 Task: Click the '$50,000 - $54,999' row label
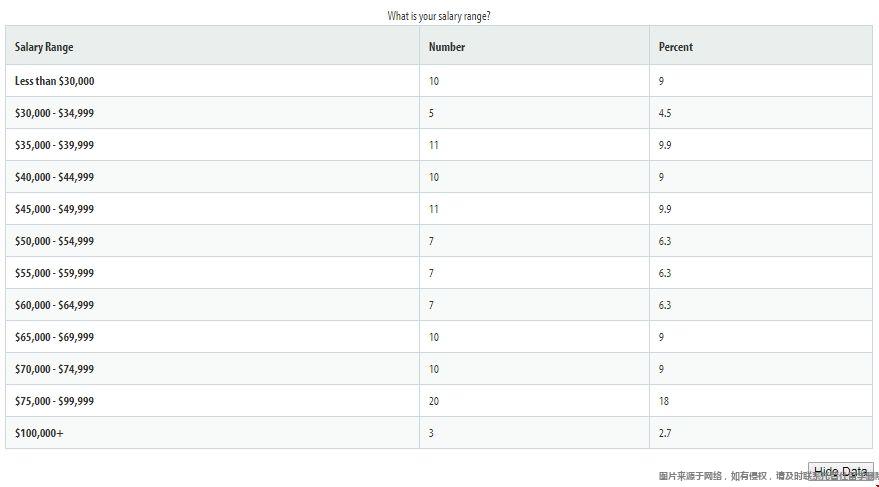click(x=54, y=241)
